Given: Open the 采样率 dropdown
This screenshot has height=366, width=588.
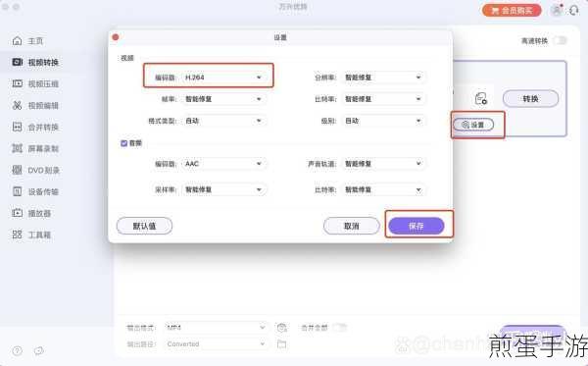Looking at the screenshot, I should coord(223,189).
